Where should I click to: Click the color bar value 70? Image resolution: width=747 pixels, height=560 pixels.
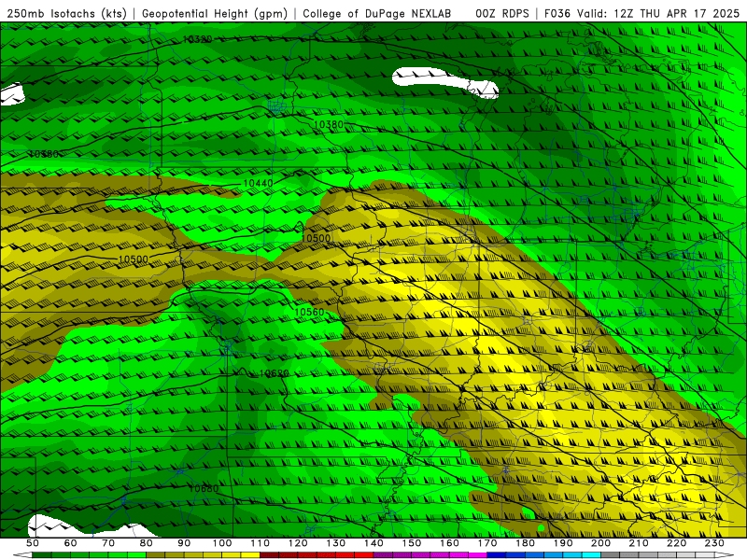pos(108,543)
